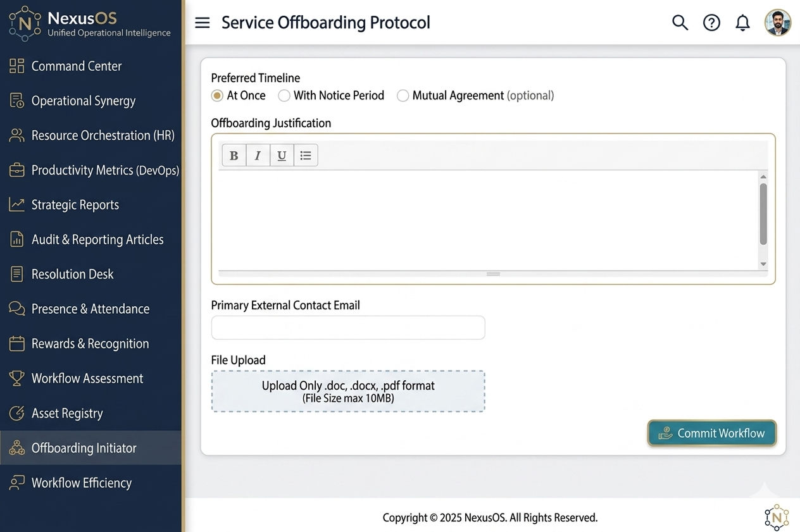Focus the Primary External Contact Email field
The width and height of the screenshot is (800, 532).
coord(348,328)
